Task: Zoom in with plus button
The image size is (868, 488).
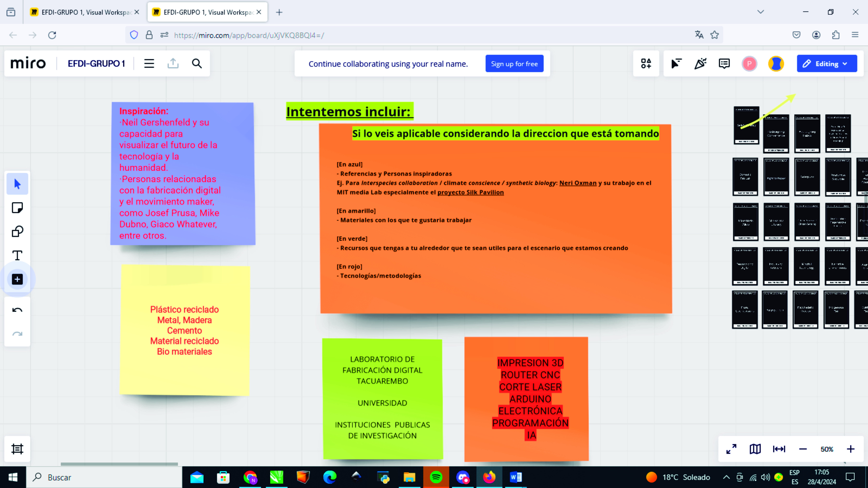Action: pyautogui.click(x=851, y=449)
